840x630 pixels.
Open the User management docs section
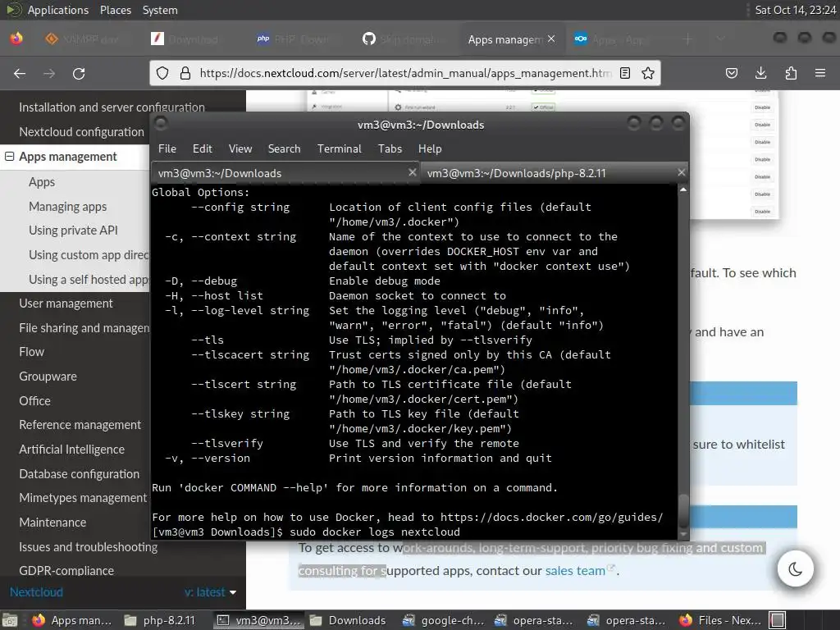pyautogui.click(x=66, y=304)
